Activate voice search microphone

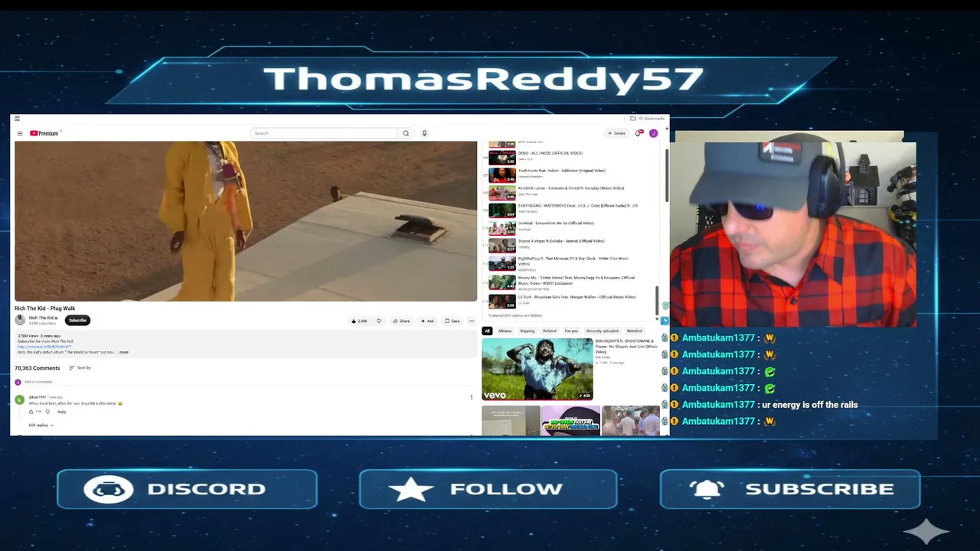point(424,133)
